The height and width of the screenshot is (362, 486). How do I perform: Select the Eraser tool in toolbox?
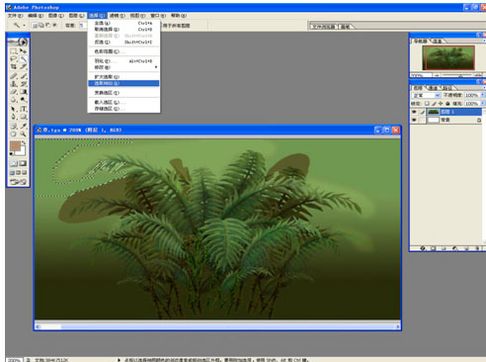13,92
